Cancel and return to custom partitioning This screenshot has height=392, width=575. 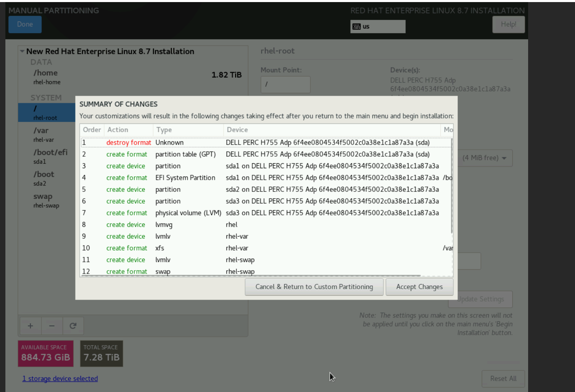314,287
